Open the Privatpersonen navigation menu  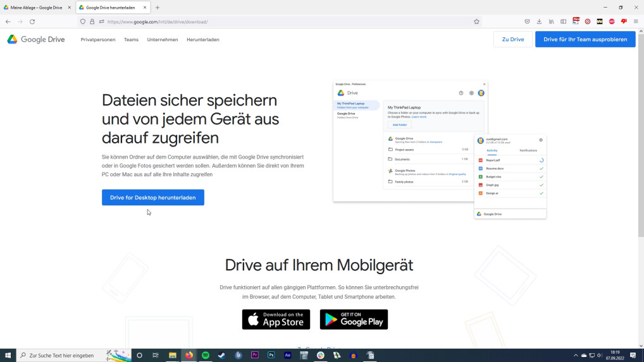(x=98, y=40)
